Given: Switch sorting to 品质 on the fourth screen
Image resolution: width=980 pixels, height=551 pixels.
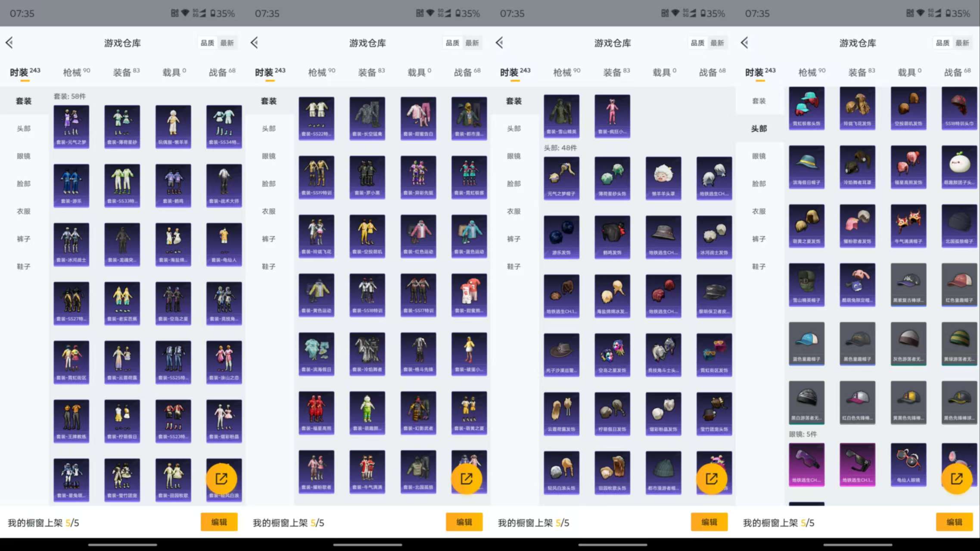Looking at the screenshot, I should coord(942,43).
